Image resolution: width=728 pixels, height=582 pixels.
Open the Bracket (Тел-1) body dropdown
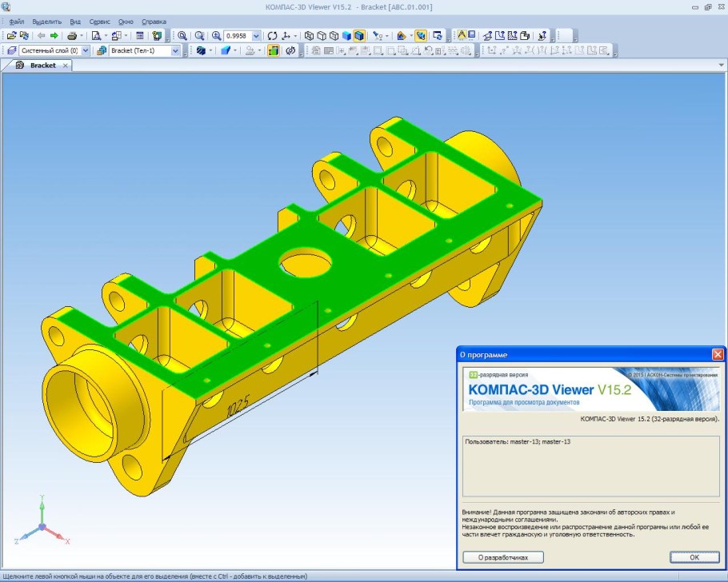(x=176, y=50)
